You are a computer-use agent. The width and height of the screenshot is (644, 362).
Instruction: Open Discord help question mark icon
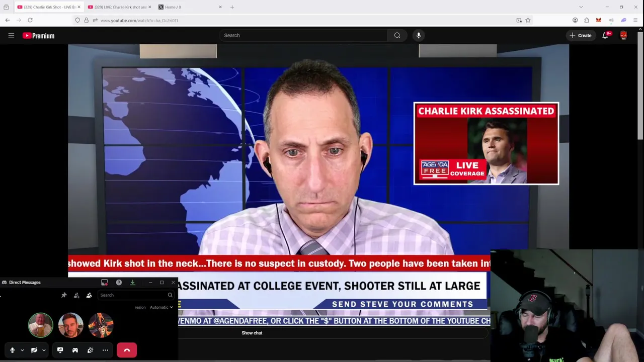(119, 282)
